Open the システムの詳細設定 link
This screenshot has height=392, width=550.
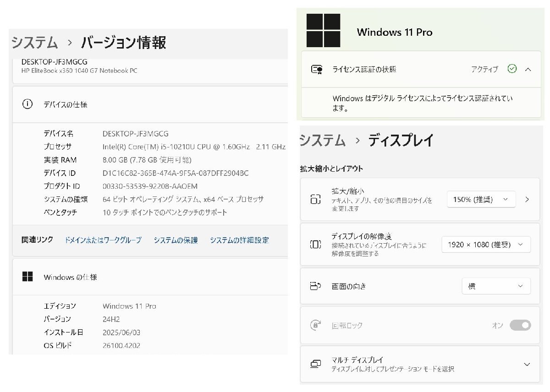coord(239,240)
